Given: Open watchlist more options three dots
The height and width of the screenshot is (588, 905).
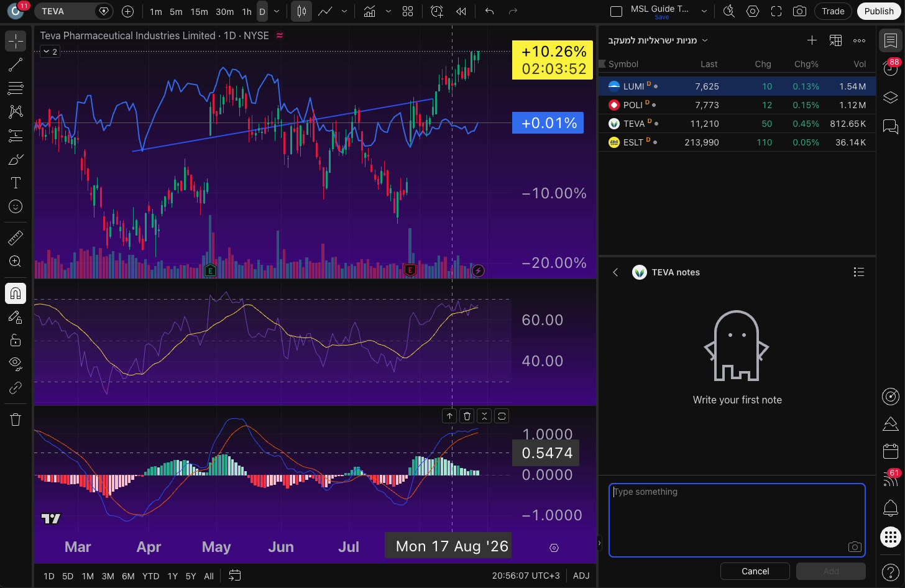Looking at the screenshot, I should click(x=859, y=40).
